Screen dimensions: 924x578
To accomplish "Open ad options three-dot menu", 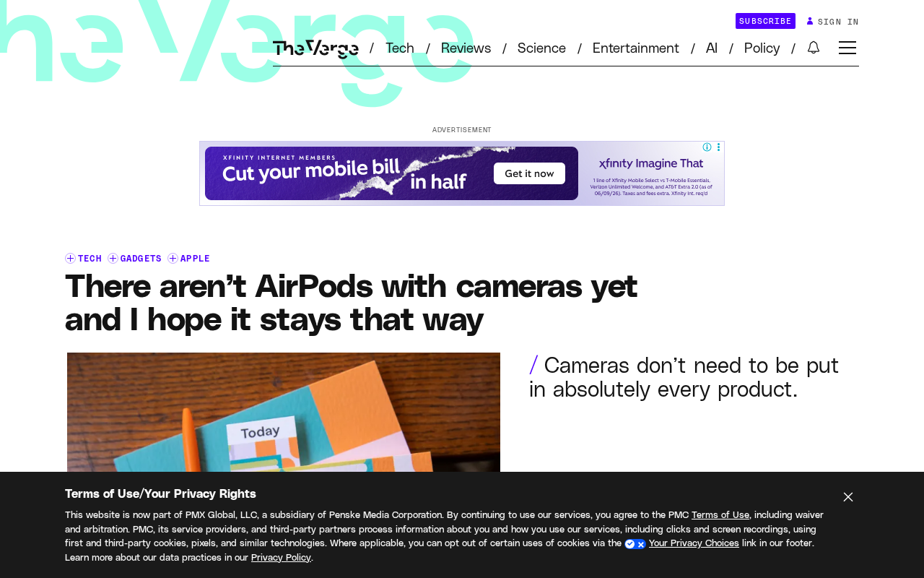I will pos(718,147).
